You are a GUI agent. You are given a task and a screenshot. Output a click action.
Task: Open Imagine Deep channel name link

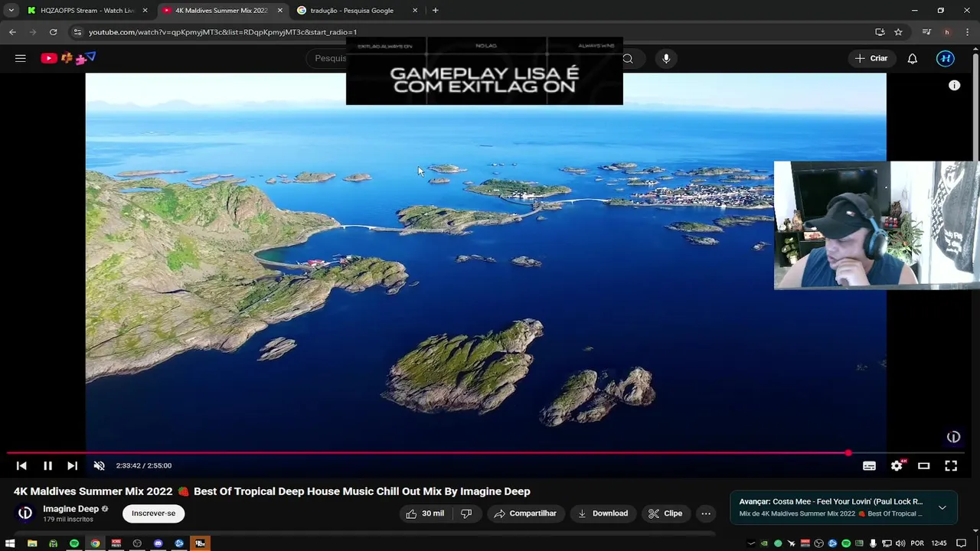[70, 509]
